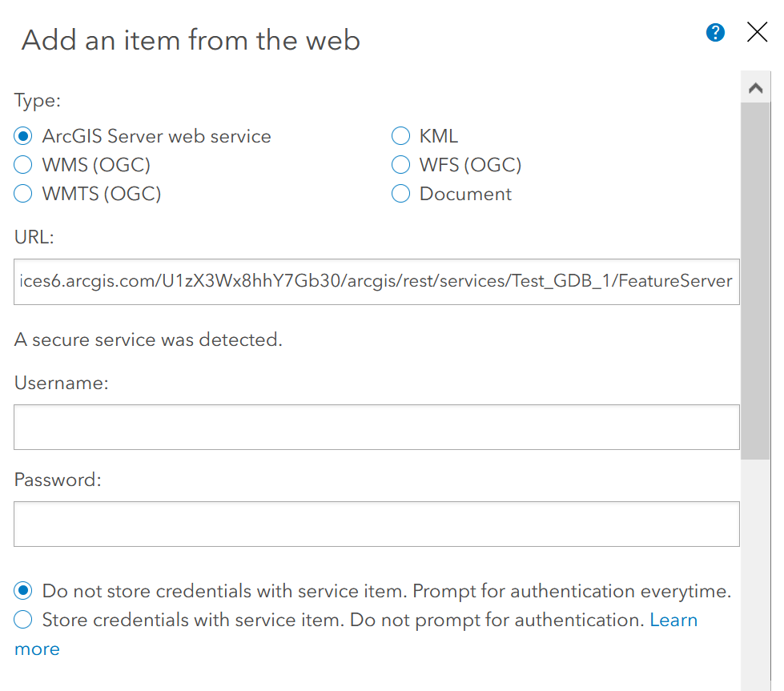Click inside the Password field
Screen dimensions: 784x691
coord(376,524)
